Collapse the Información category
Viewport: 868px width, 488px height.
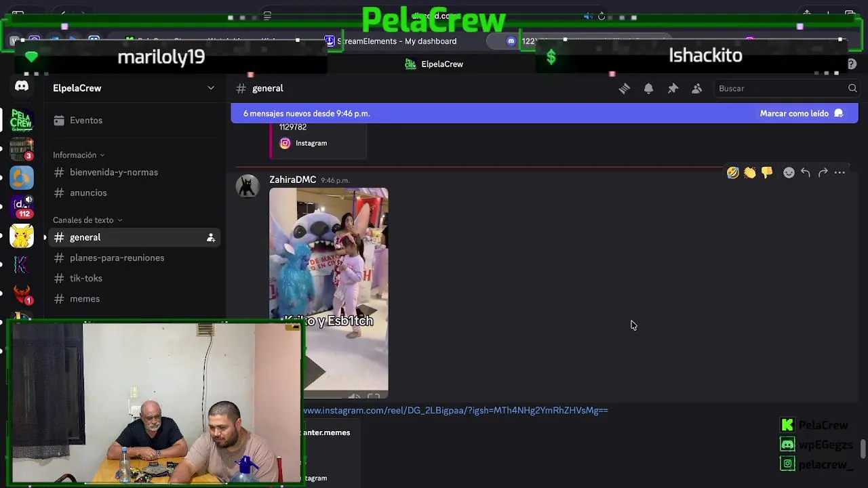pos(79,155)
